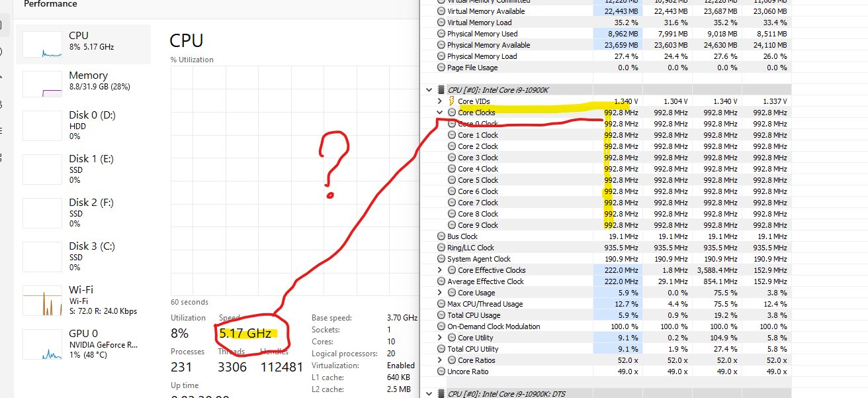868x398 pixels.
Task: Click the 19.2 % Total CPU Usage value
Action: point(725,315)
